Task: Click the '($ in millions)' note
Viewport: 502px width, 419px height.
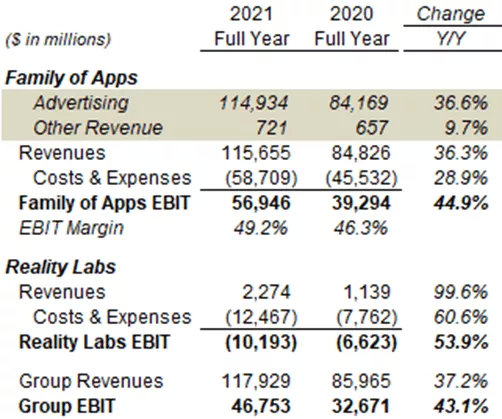Action: 58,39
